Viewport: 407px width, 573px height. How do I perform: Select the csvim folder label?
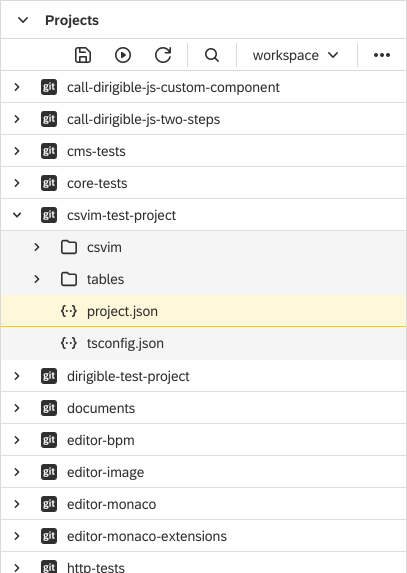(104, 247)
